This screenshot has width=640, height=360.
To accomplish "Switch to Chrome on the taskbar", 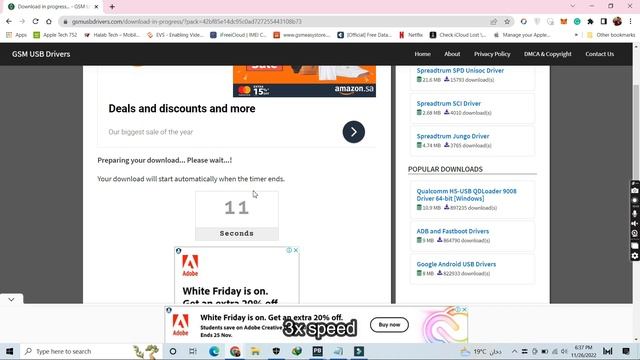I will coord(235,351).
